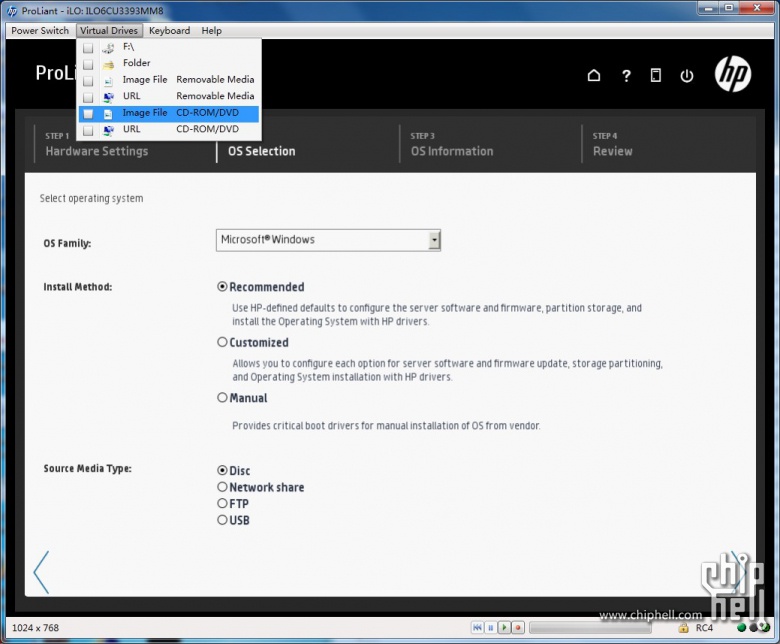
Task: Check Image File Removable Media checkbox
Action: [x=88, y=81]
